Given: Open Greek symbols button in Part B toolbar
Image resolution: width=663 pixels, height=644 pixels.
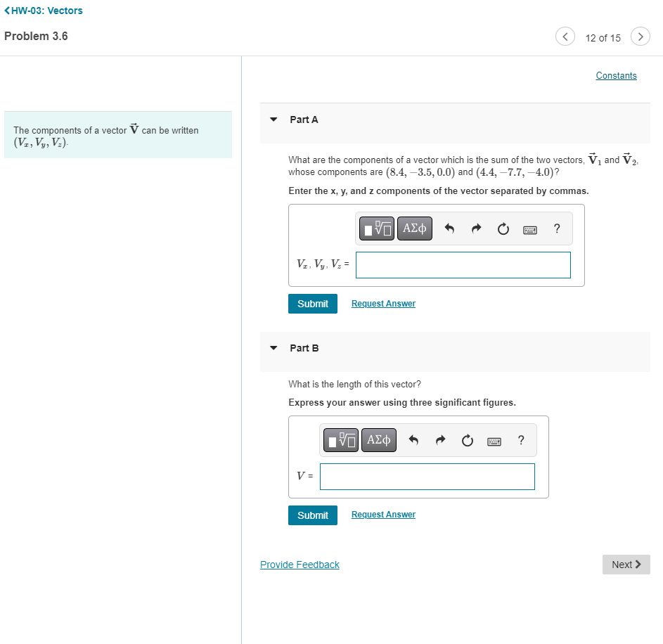Looking at the screenshot, I should [379, 440].
